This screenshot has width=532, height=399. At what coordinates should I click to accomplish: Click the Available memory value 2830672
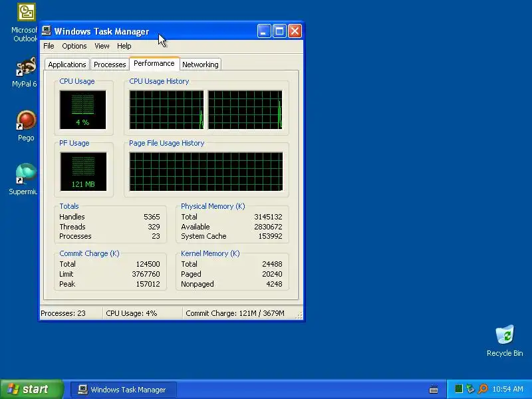[x=268, y=227]
